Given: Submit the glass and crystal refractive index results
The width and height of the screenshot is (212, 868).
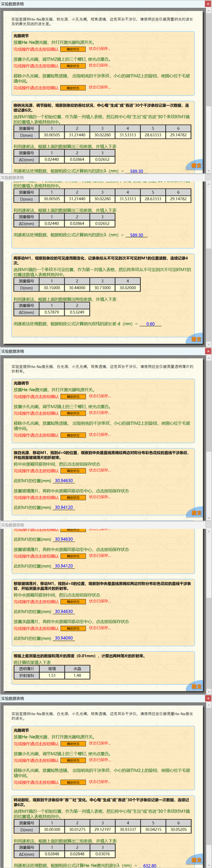Looking at the screenshot, I should [196, 686].
